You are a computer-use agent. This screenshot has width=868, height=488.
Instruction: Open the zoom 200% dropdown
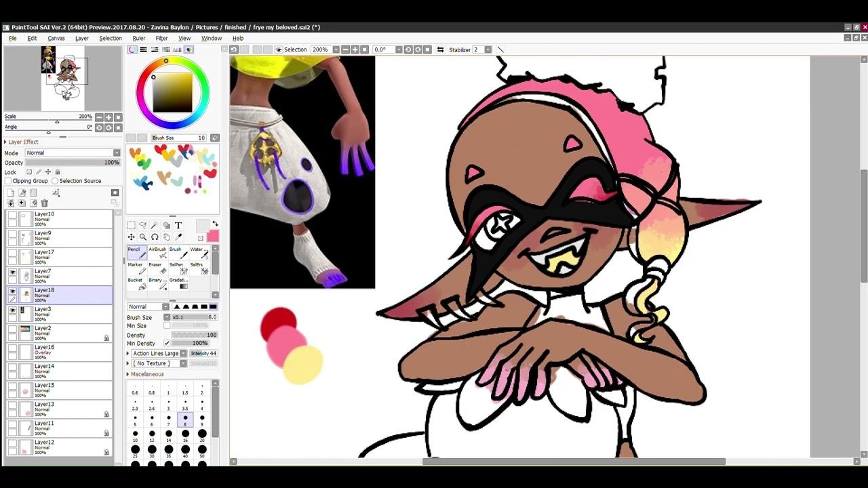(335, 49)
